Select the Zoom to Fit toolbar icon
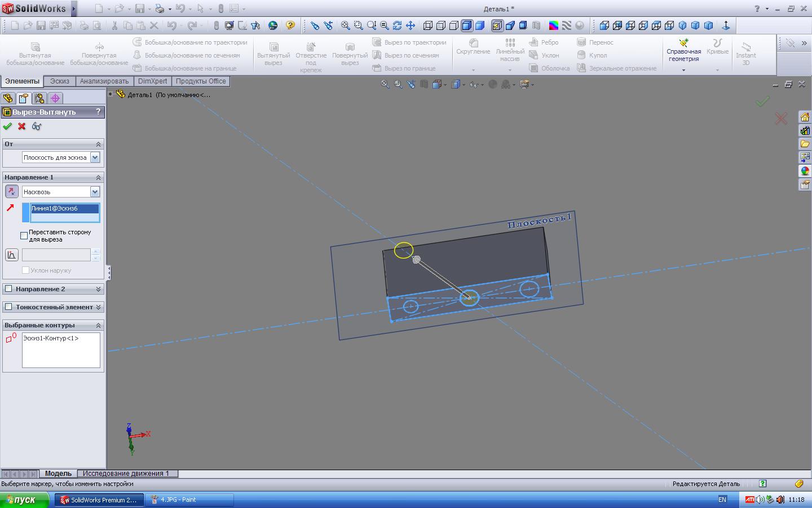The height and width of the screenshot is (508, 812). (345, 25)
